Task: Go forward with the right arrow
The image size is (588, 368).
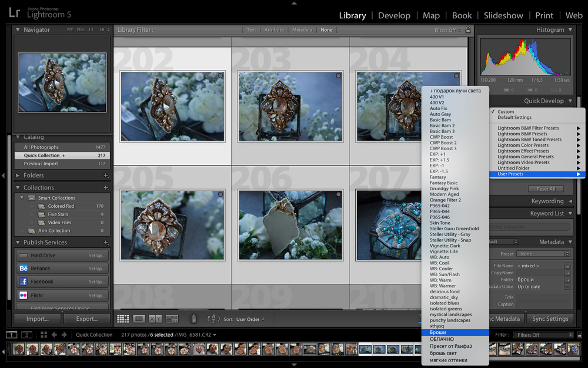Action: pyautogui.click(x=64, y=334)
